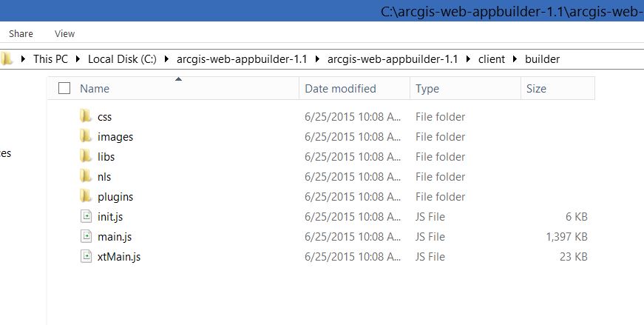Screen dimensions: 644x325
Task: Navigate to builder in address bar
Action: pos(542,59)
